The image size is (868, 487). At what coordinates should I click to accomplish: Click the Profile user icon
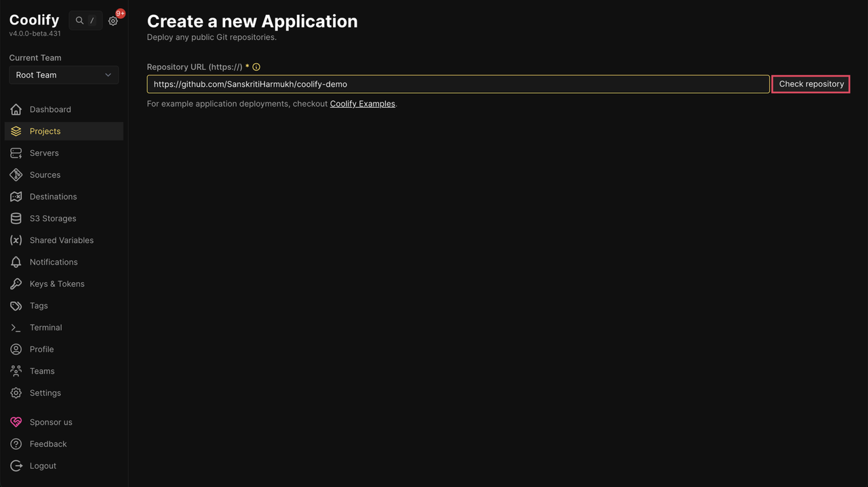pyautogui.click(x=16, y=349)
